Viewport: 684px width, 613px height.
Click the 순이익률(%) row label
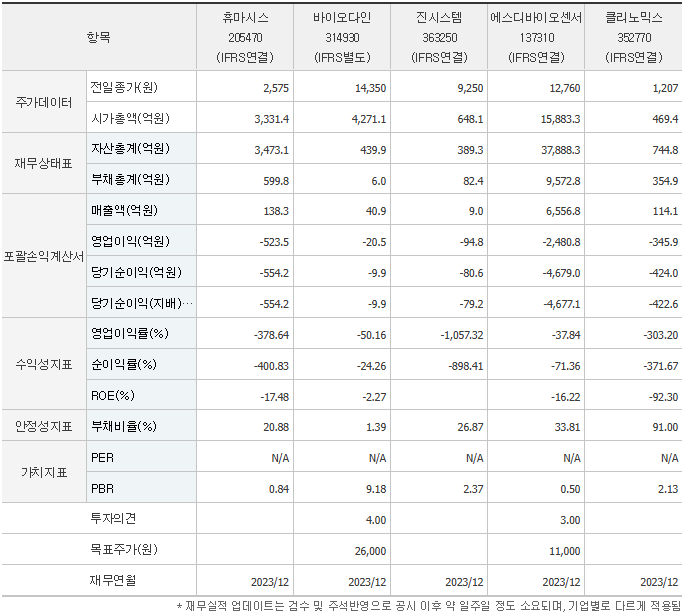click(123, 364)
